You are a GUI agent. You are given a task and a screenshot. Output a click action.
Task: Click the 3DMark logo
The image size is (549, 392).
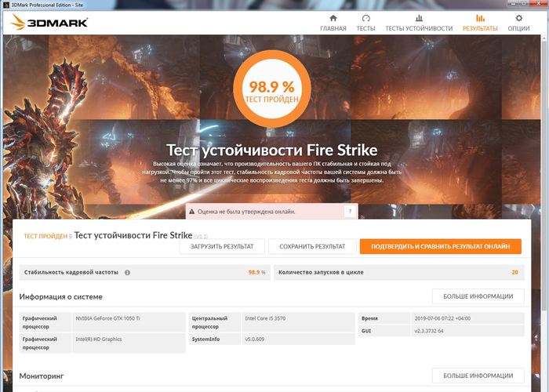pos(49,23)
